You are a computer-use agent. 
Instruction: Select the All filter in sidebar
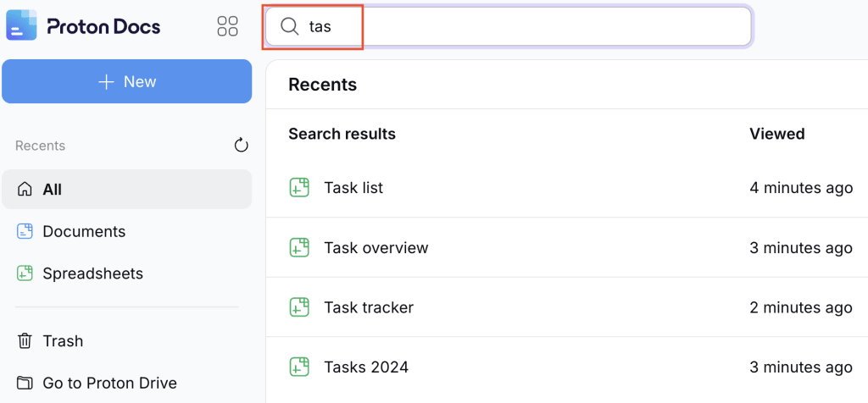127,189
